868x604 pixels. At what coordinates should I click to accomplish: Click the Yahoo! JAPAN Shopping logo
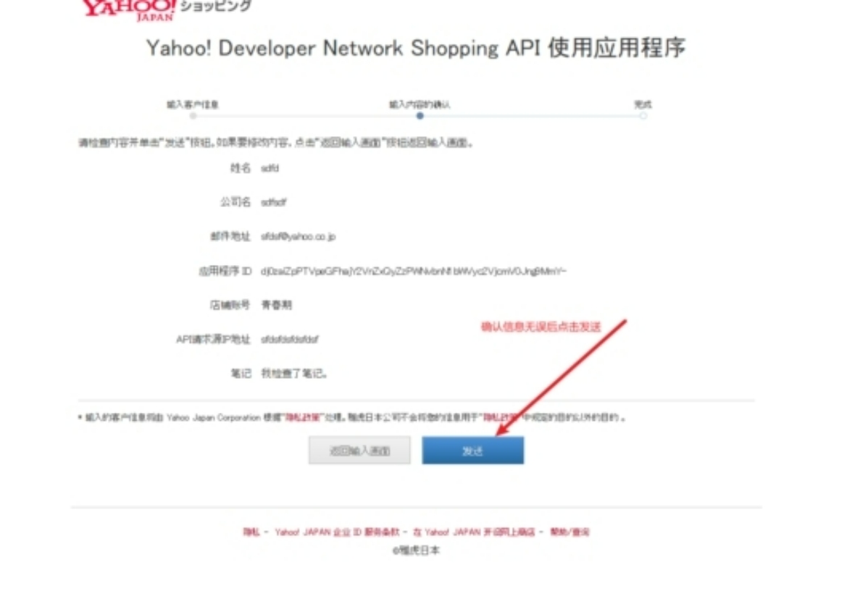pyautogui.click(x=166, y=9)
